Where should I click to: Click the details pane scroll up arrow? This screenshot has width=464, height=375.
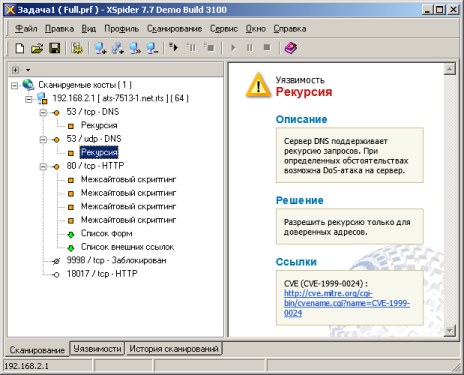(450, 69)
